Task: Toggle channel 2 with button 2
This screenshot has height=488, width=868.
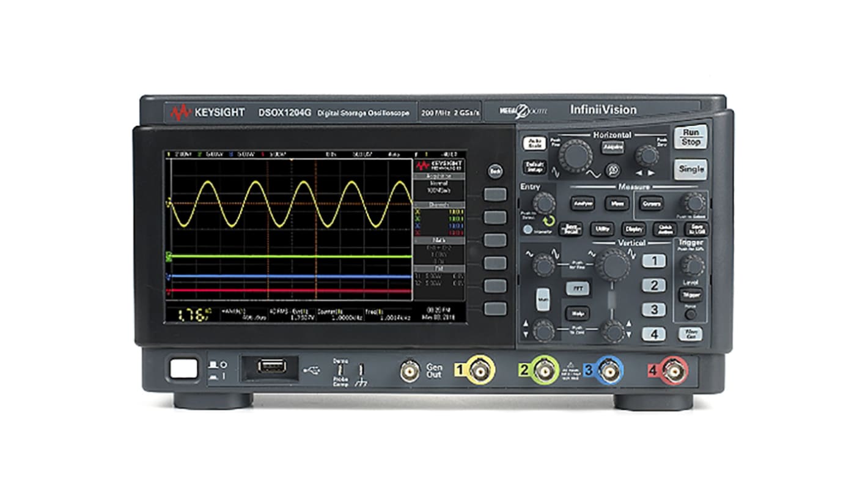Action: coord(653,285)
